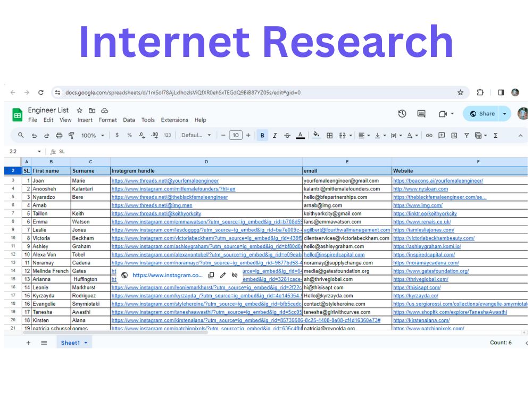This screenshot has height=399, width=532.
Task: Open the Share options arrow
Action: [x=504, y=114]
